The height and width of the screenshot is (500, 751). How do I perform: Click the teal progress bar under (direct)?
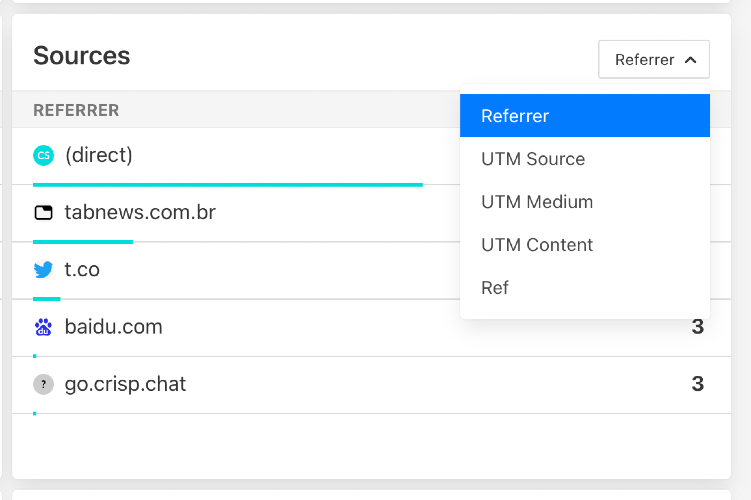point(228,185)
